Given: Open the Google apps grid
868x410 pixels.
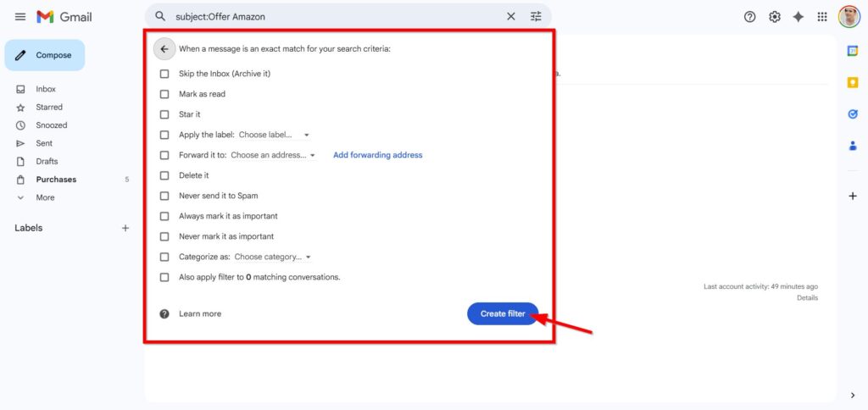Looking at the screenshot, I should coord(822,17).
